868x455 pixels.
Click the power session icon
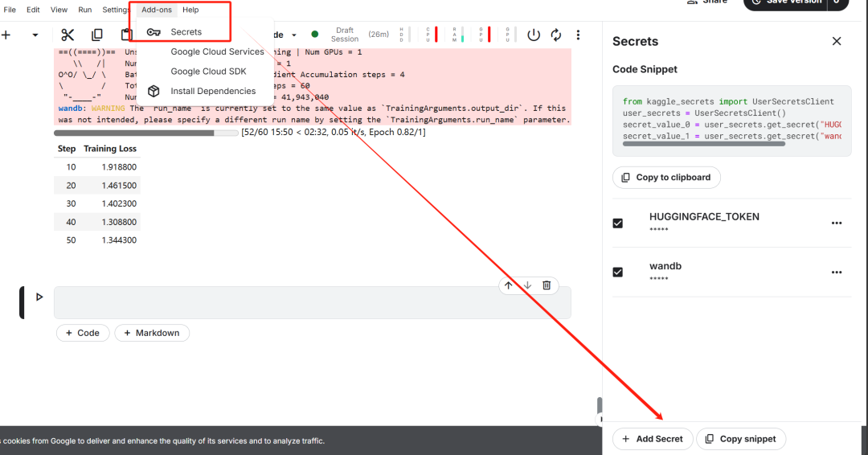tap(534, 35)
